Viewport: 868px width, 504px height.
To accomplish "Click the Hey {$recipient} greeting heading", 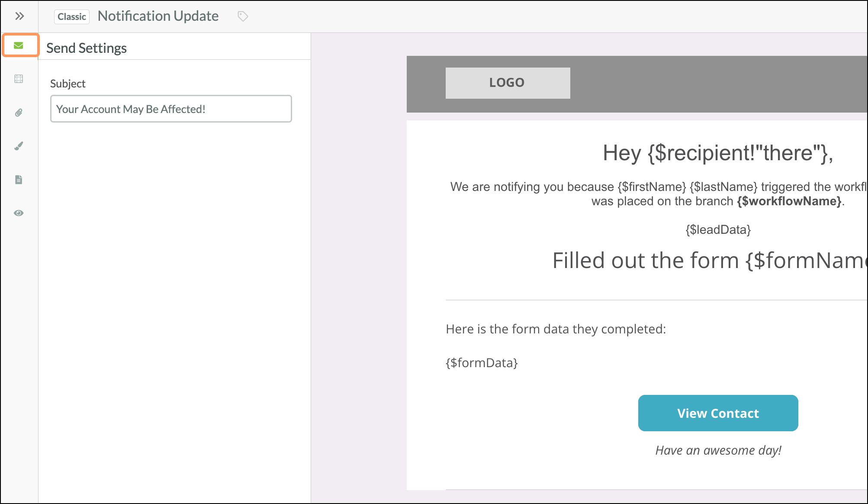I will coord(718,153).
